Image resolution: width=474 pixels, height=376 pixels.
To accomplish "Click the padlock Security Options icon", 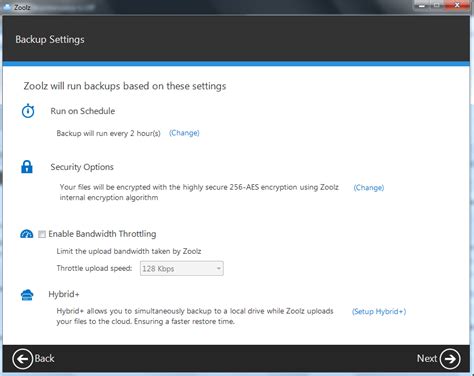I will 27,167.
